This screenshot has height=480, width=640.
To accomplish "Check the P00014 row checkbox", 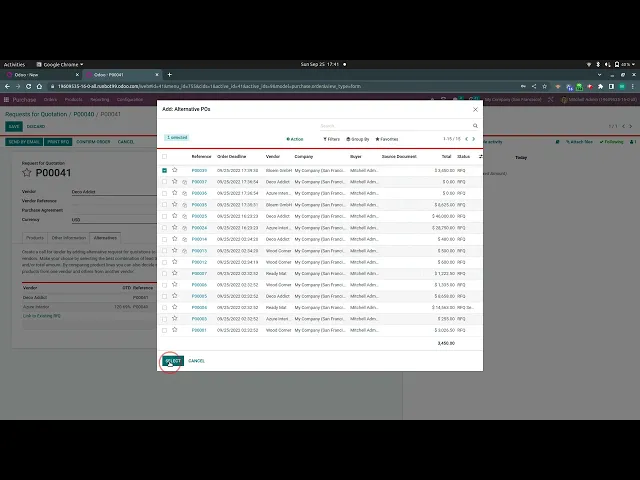I will pyautogui.click(x=164, y=239).
